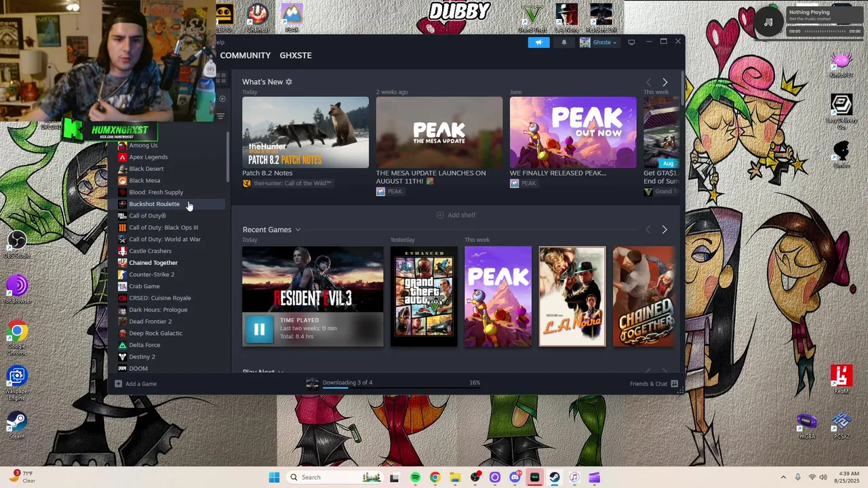Click Add a Game button

click(136, 384)
